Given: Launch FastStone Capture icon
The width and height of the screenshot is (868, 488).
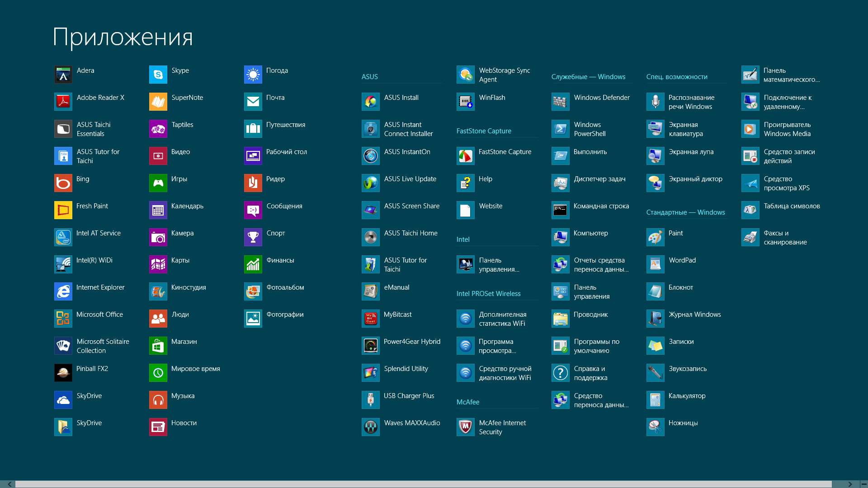Looking at the screenshot, I should 466,156.
